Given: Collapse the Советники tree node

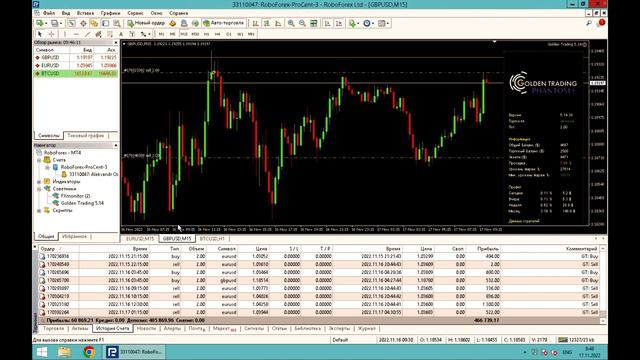Looking at the screenshot, I should 39,189.
